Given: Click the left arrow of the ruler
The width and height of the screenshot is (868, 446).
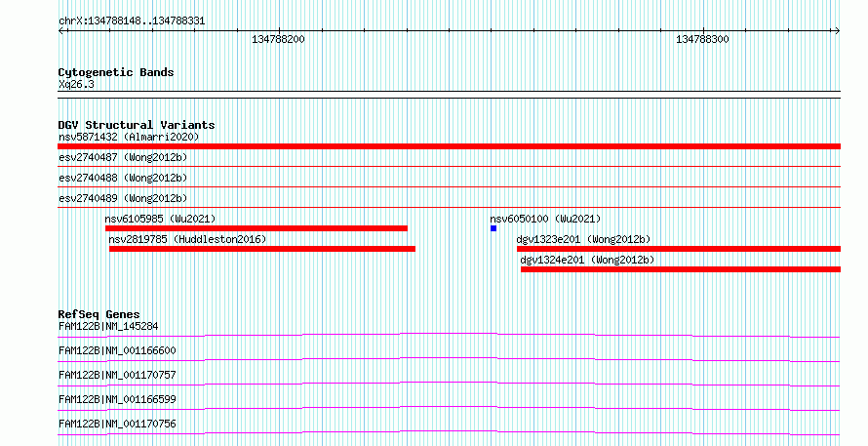Looking at the screenshot, I should (x=62, y=31).
